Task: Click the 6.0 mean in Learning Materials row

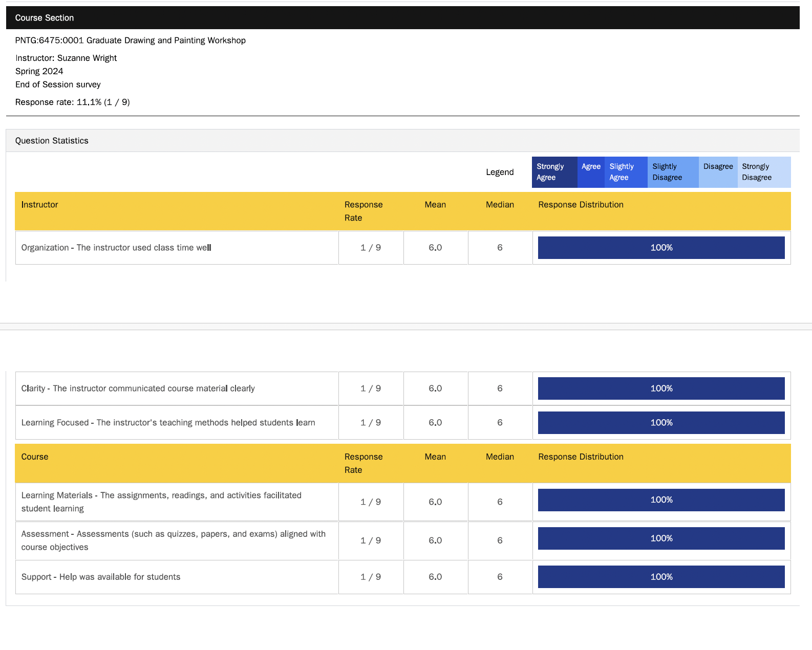Action: [x=435, y=502]
